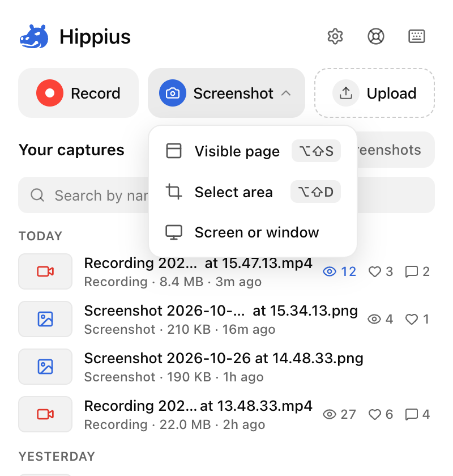Click the TODAY section label
The image size is (453, 476).
pos(41,236)
